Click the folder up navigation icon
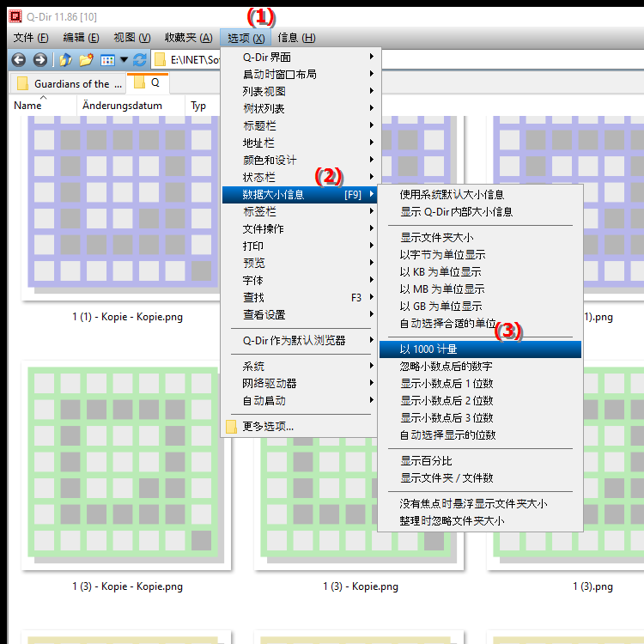The image size is (644, 644). [x=66, y=60]
